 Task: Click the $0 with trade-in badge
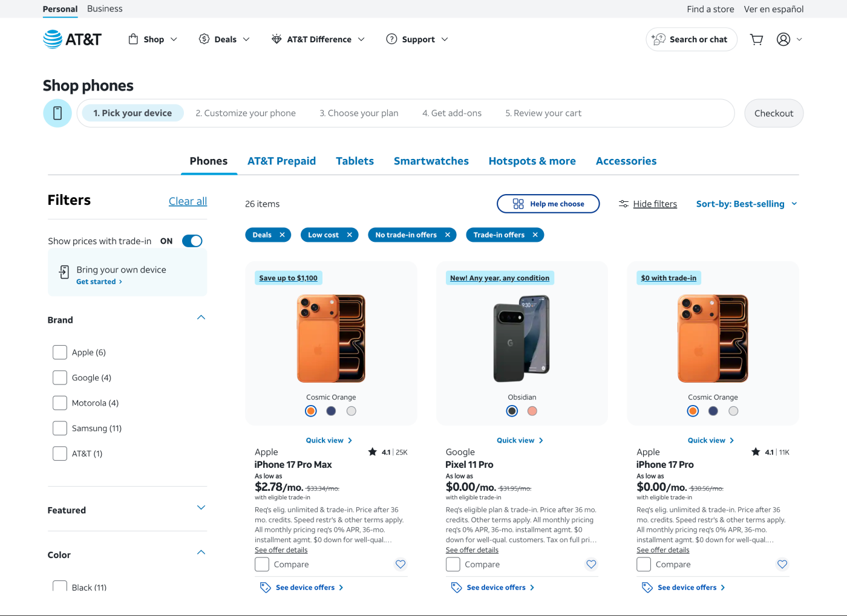click(x=669, y=278)
